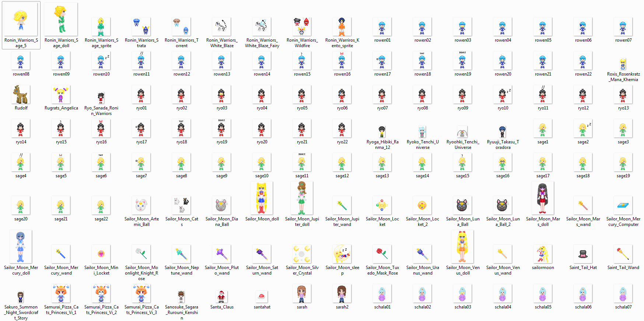Screen dimensions: 644x321
Task: Select the schala01 sprite icon
Action: (382, 293)
